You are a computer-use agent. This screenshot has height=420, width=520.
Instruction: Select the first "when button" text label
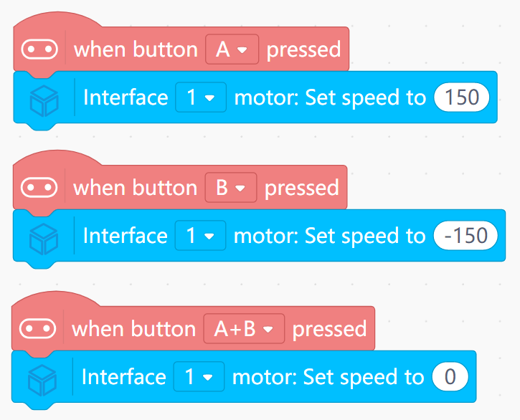point(136,49)
